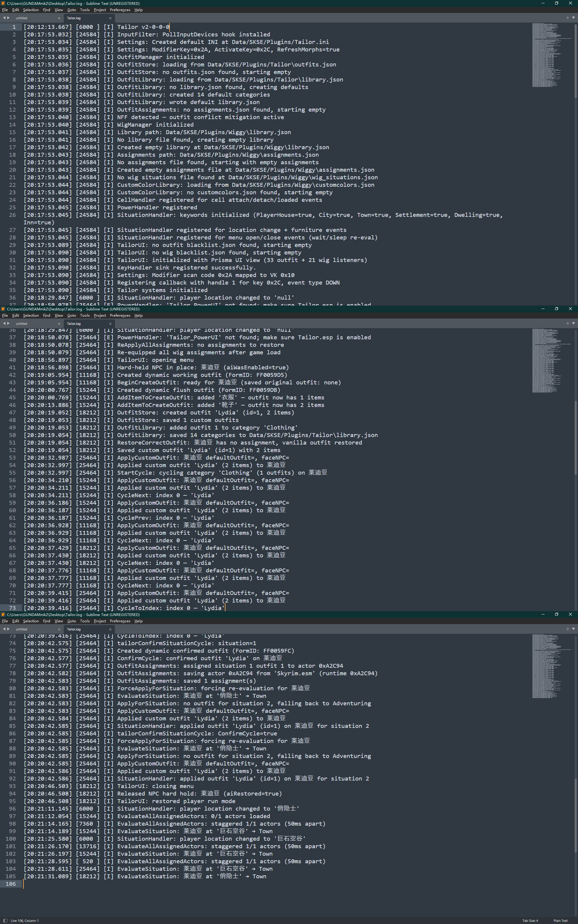578x924 pixels.
Task: Click the Line 106, Column 1 status indicator
Action: tap(24, 921)
